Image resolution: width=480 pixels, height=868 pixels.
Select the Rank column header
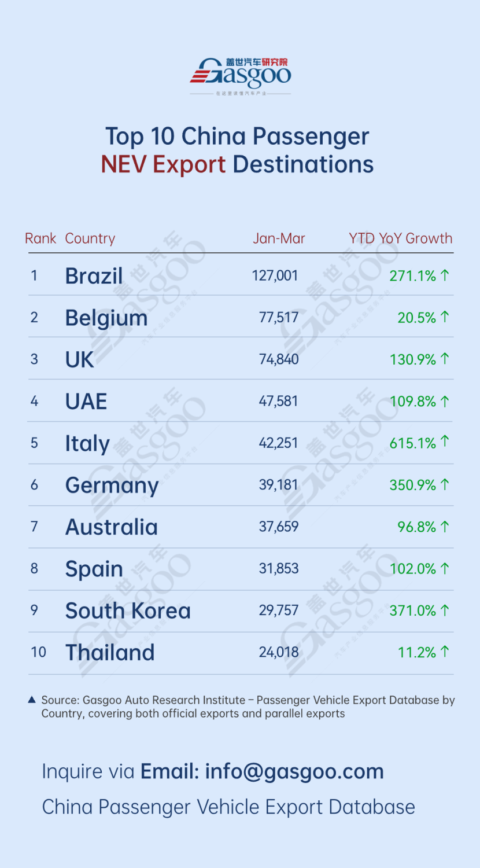pyautogui.click(x=40, y=238)
